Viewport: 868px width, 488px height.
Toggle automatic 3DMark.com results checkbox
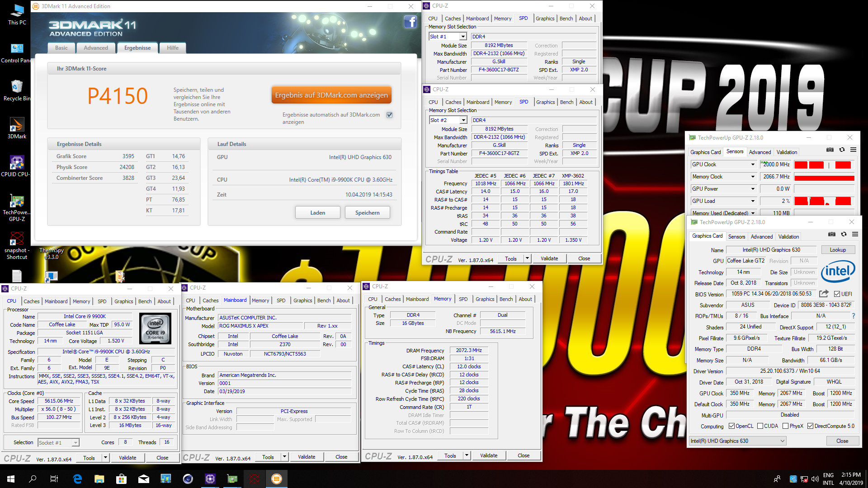(389, 115)
